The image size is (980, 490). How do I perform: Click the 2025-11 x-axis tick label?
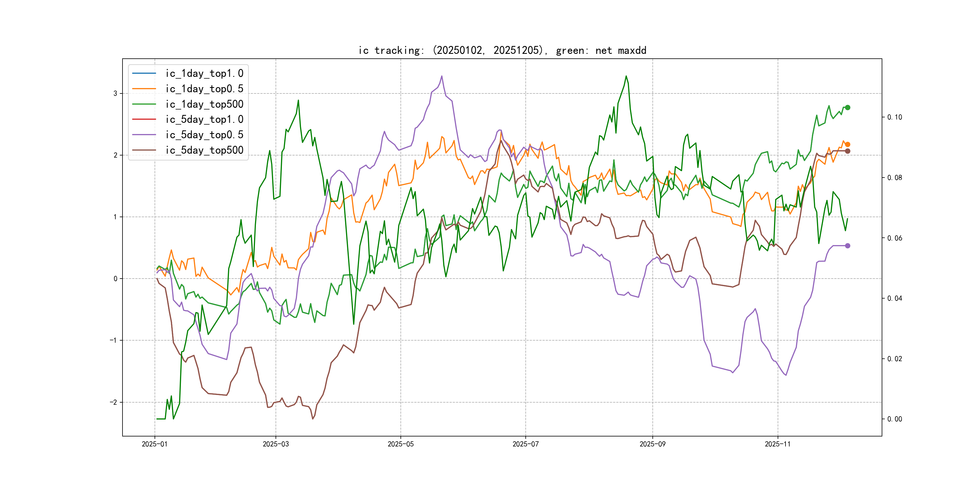coord(778,444)
